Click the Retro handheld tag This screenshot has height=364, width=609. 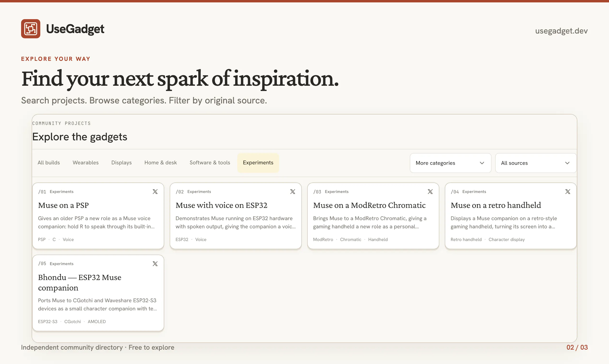(x=466, y=239)
